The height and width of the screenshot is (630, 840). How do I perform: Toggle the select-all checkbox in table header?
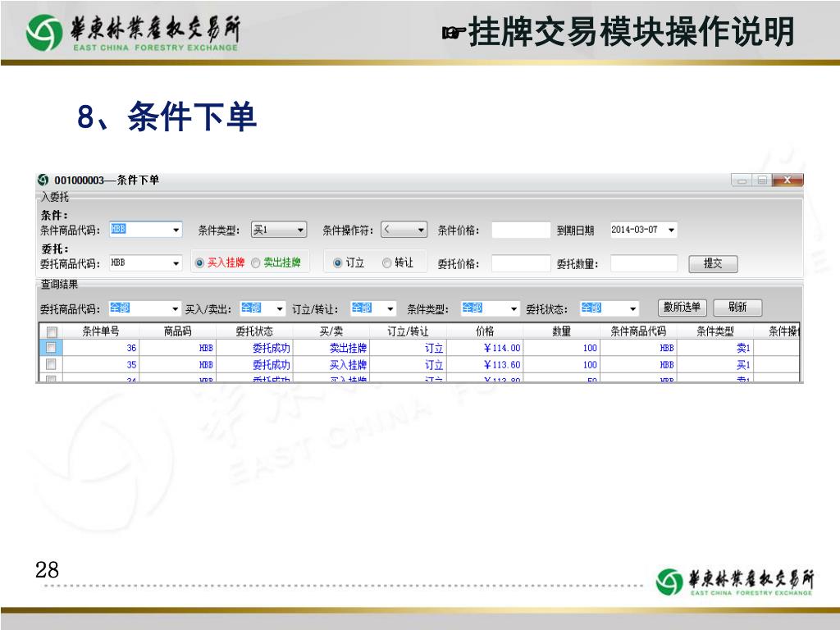coord(51,332)
